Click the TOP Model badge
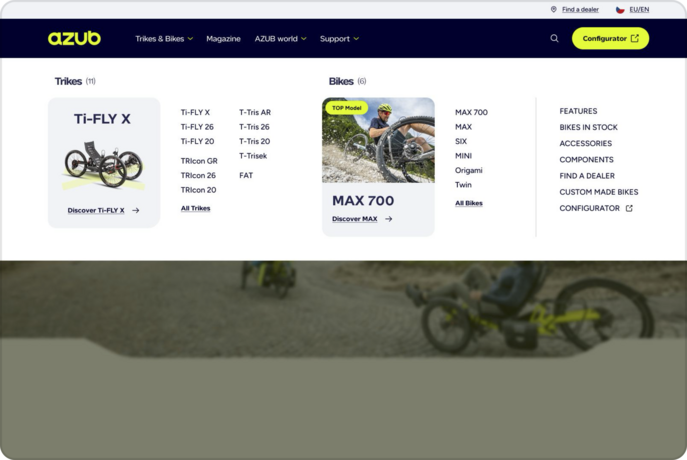687x460 pixels. point(346,108)
